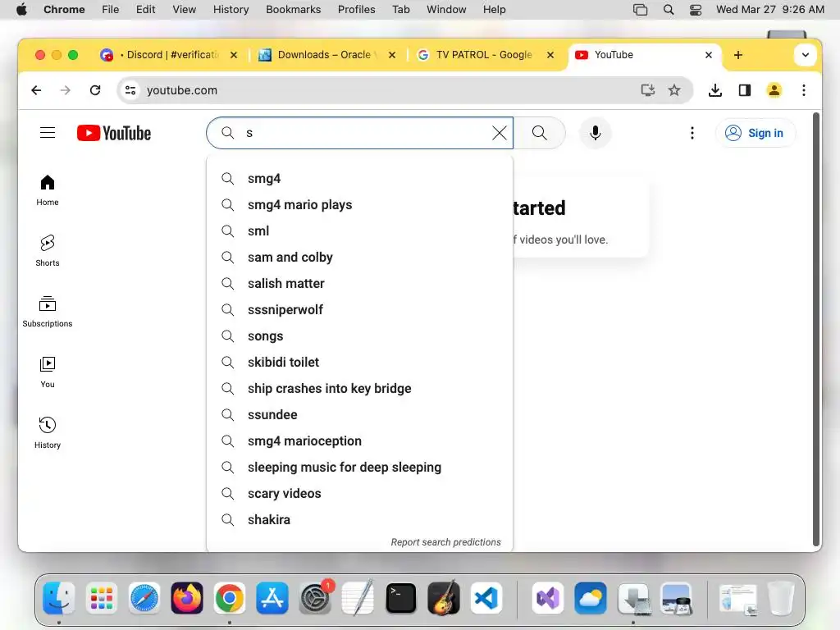Open History in the sidebar

(x=47, y=433)
